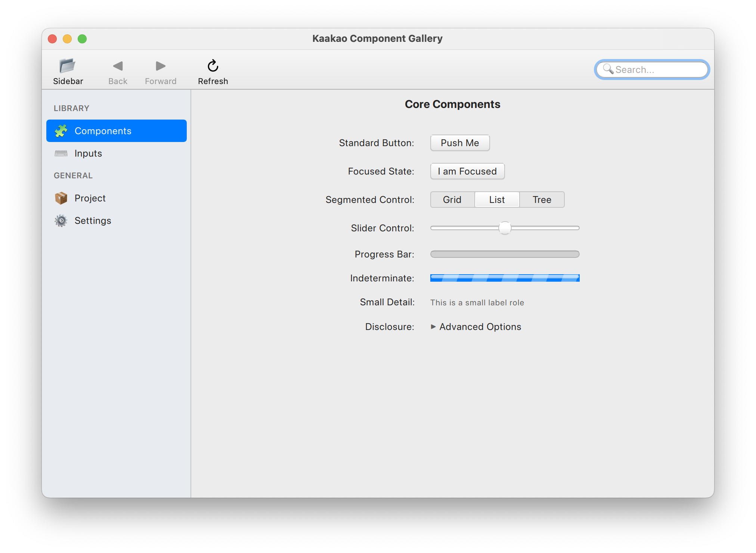756x553 pixels.
Task: Click the box icon beside Project
Action: tap(61, 198)
